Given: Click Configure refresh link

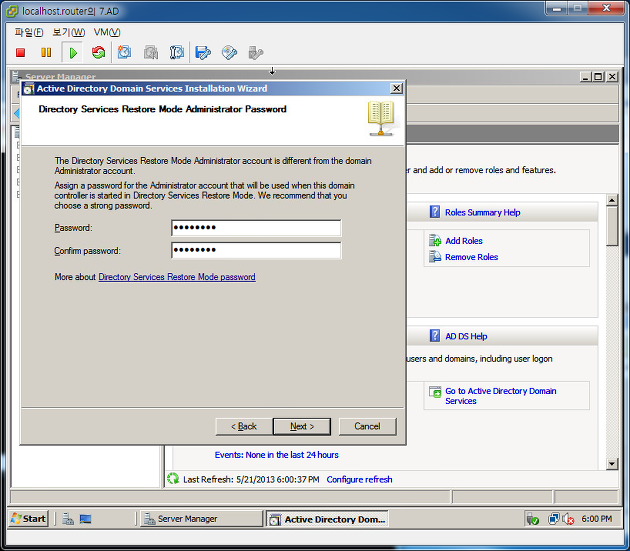Looking at the screenshot, I should 359,479.
